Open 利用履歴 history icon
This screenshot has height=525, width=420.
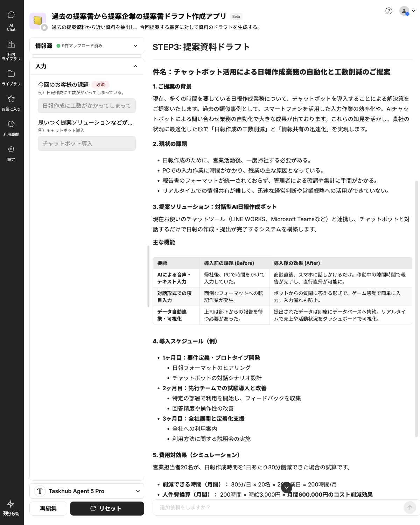(11, 128)
